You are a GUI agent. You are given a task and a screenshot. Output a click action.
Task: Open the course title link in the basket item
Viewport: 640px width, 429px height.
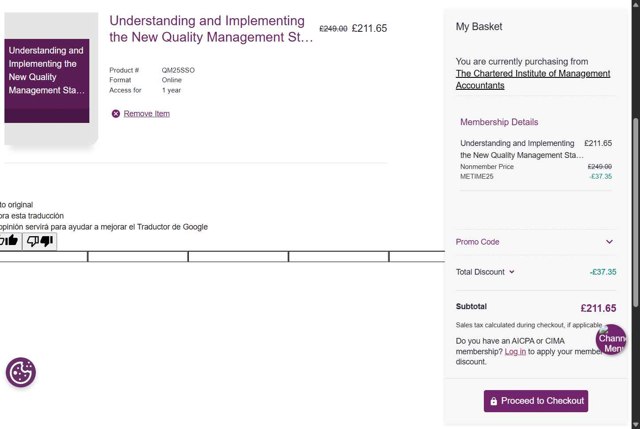pos(211,29)
